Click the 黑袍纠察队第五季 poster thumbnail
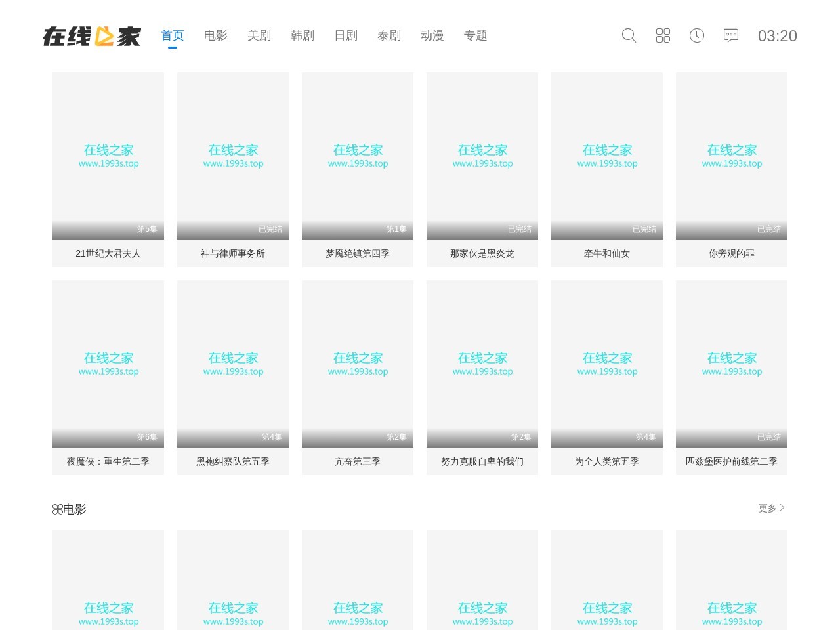Viewport: 840px width, 630px height. pyautogui.click(x=233, y=364)
